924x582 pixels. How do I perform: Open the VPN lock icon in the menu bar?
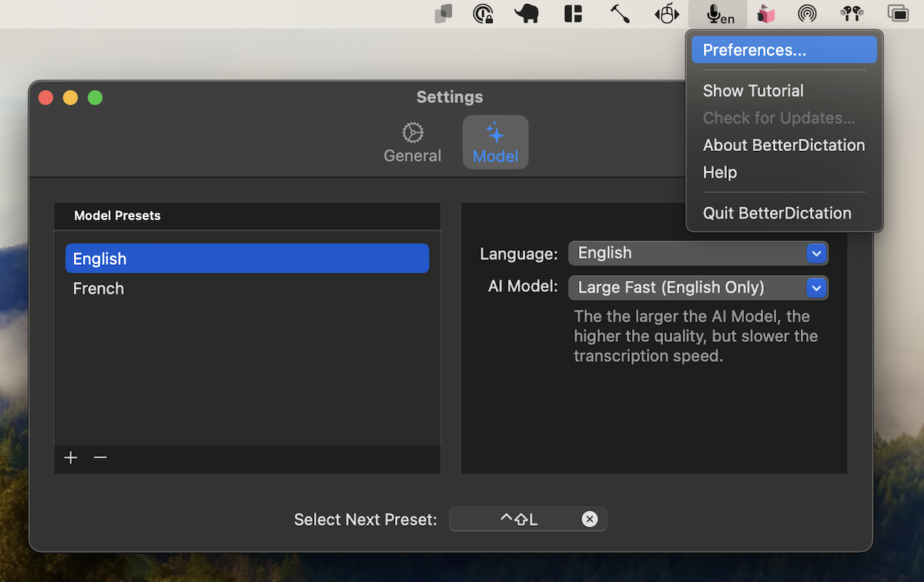tap(484, 14)
